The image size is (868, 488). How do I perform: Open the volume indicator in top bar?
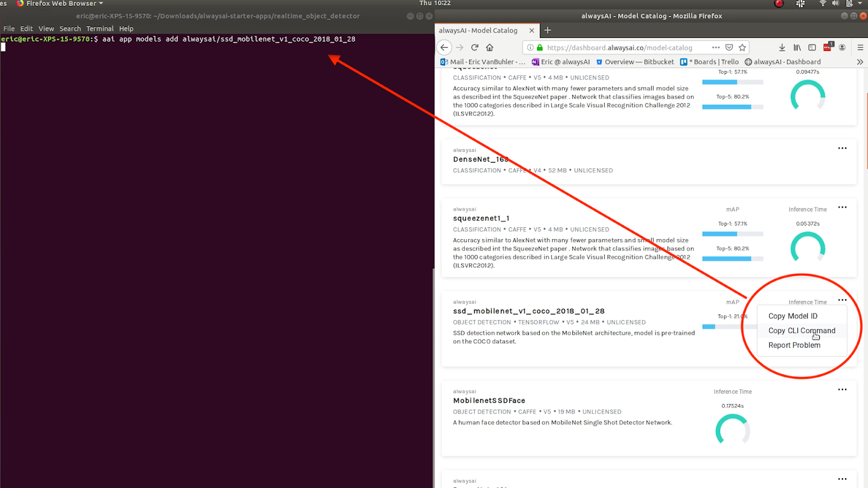pos(835,3)
